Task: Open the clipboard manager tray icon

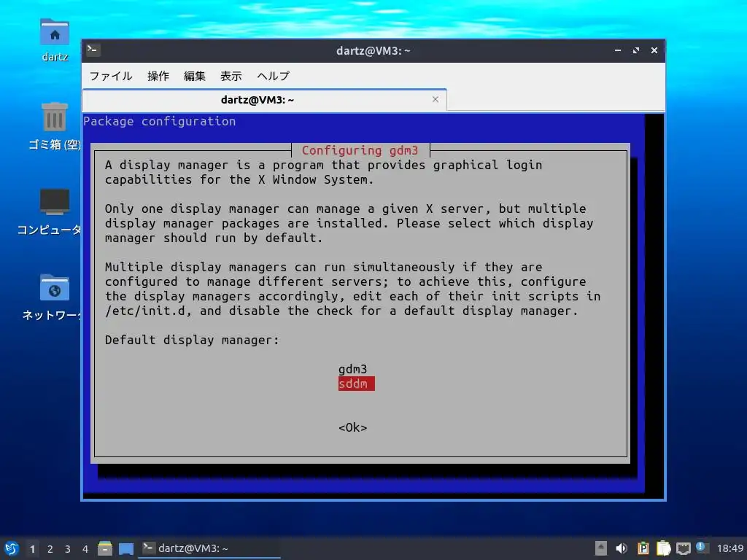Action: 664,548
